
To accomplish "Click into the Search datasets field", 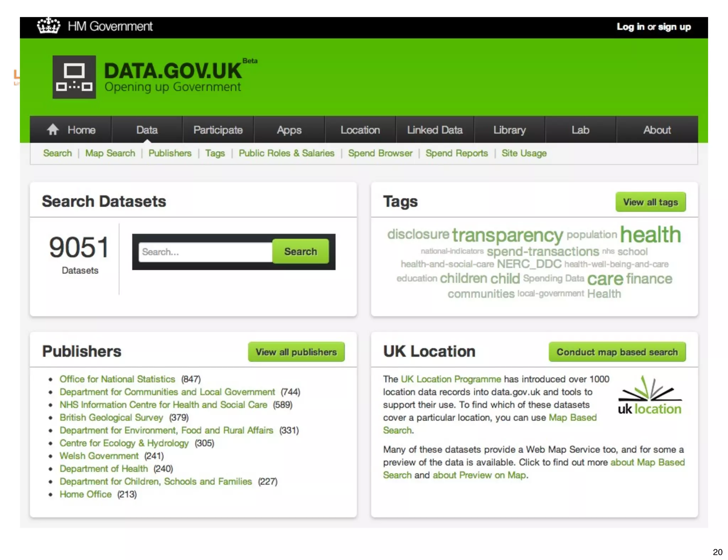I will pos(205,252).
